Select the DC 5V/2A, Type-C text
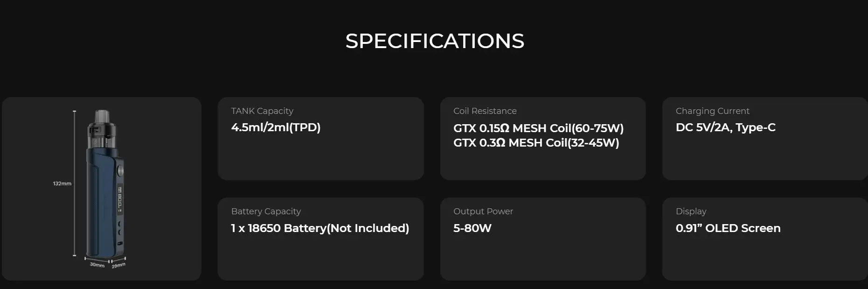Viewport: 868px width, 289px height. pyautogui.click(x=725, y=127)
